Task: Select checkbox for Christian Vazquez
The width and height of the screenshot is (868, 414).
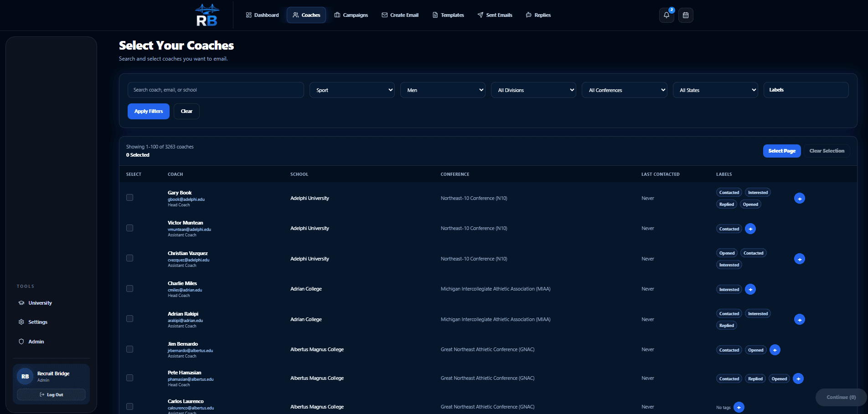Action: click(x=130, y=258)
